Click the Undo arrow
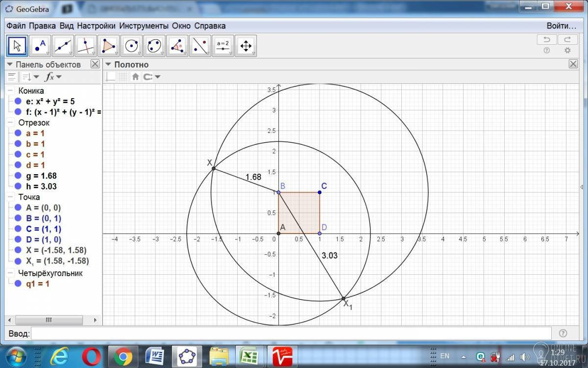 click(x=547, y=40)
